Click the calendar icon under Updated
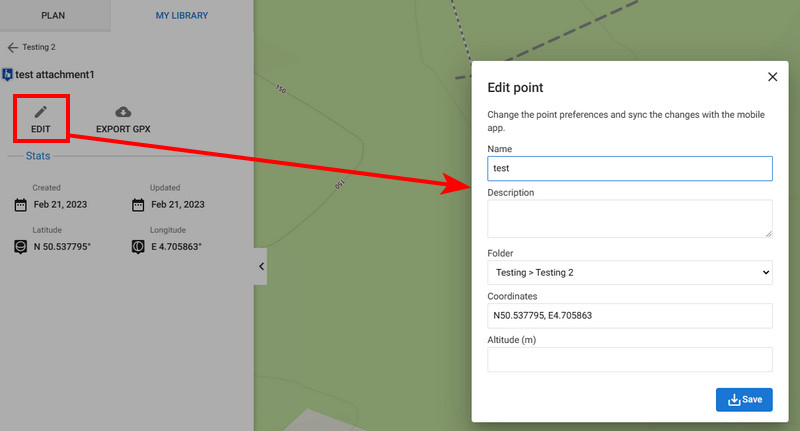The height and width of the screenshot is (431, 800). 138,205
